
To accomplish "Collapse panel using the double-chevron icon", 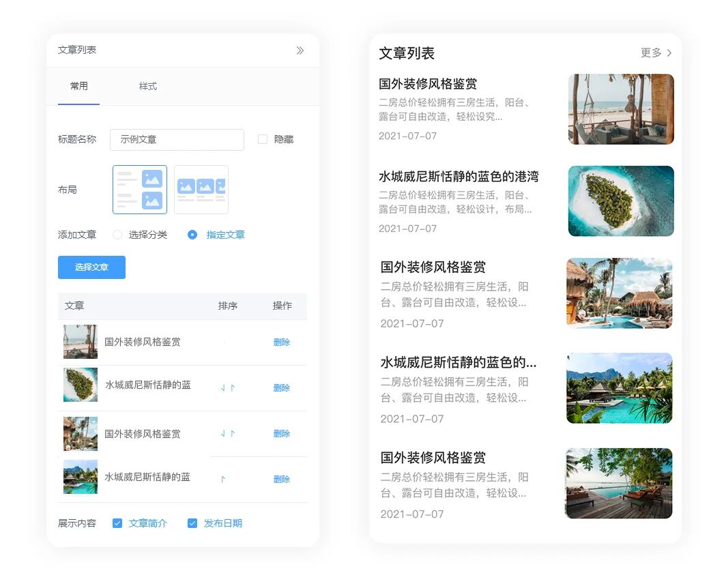I will (x=300, y=50).
